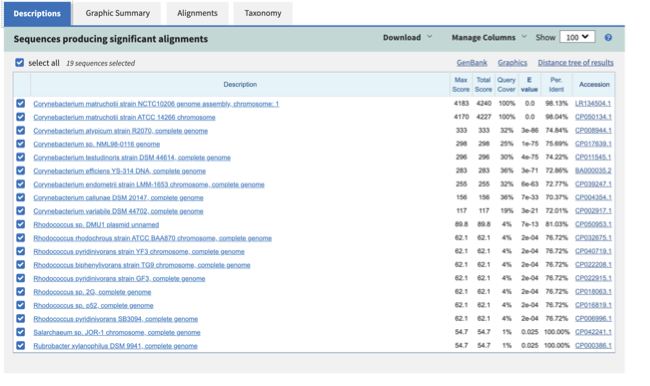Expand the Download dropdown
This screenshot has height=386, width=650.
point(407,38)
